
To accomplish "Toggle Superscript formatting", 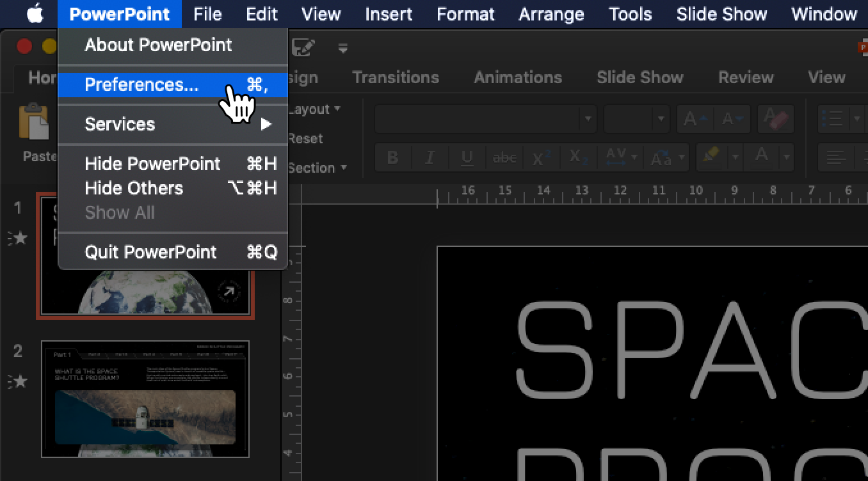I will (x=542, y=157).
